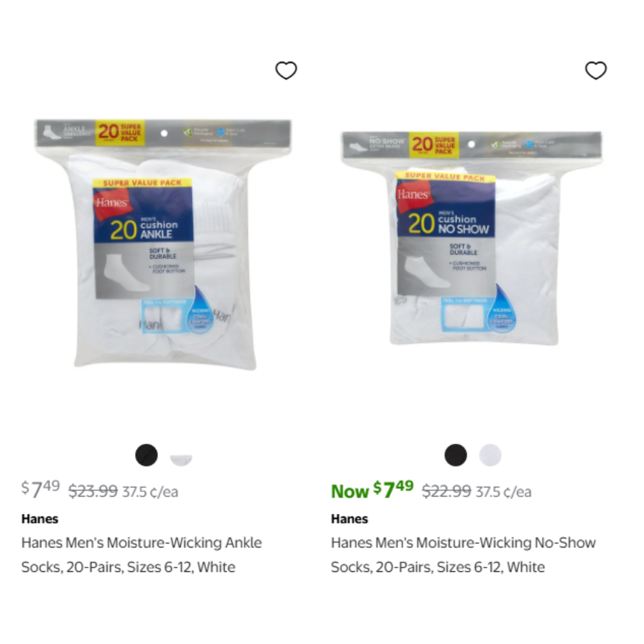Click the struck-through $23.99 original price
This screenshot has width=644, height=644.
click(93, 491)
